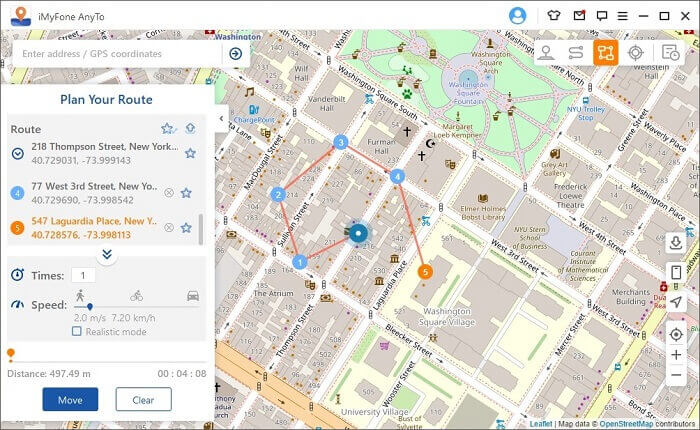Click the import route upload icon
Image resolution: width=700 pixels, height=430 pixels.
[190, 129]
